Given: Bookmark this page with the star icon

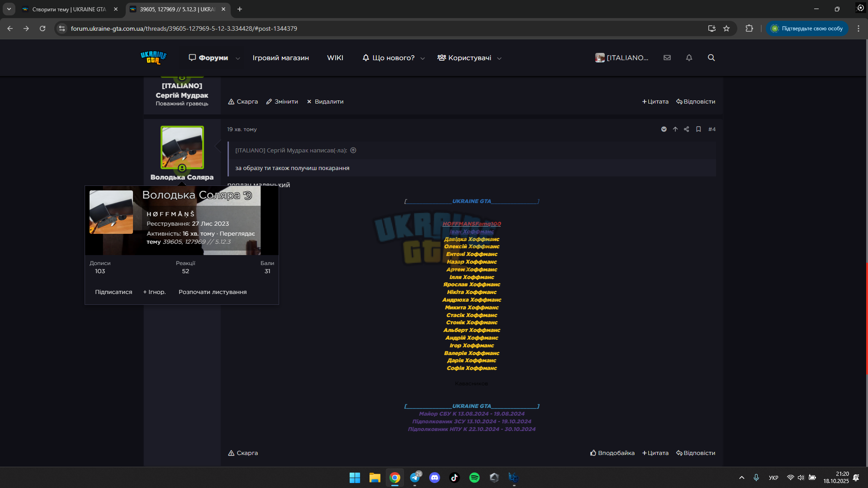Looking at the screenshot, I should pyautogui.click(x=726, y=28).
